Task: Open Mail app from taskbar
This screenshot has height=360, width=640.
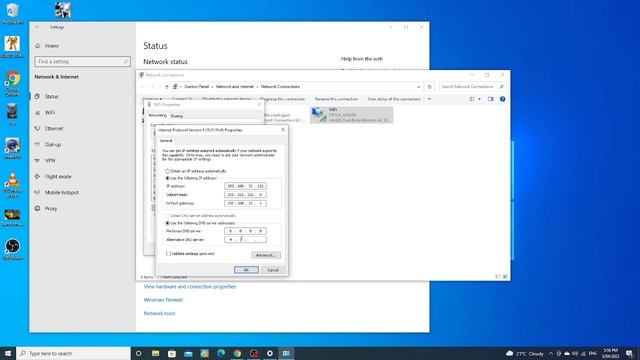Action: tap(188, 353)
